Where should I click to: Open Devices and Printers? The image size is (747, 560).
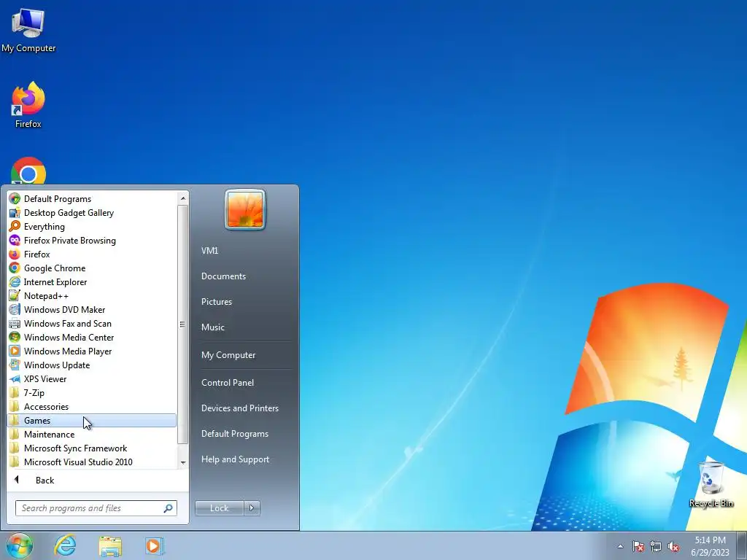pyautogui.click(x=239, y=408)
